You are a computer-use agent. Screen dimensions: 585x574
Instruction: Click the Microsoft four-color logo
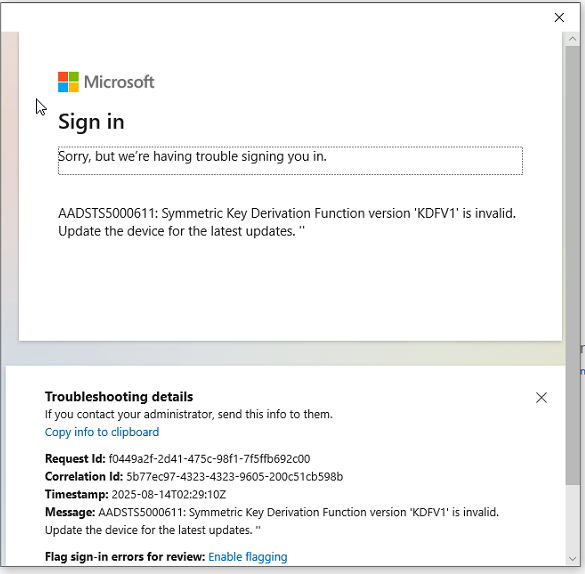68,82
